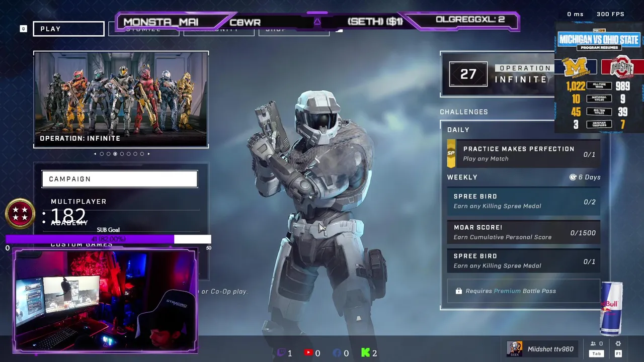The image size is (644, 362).
Task: Click the weekly timer clock icon
Action: 573,177
